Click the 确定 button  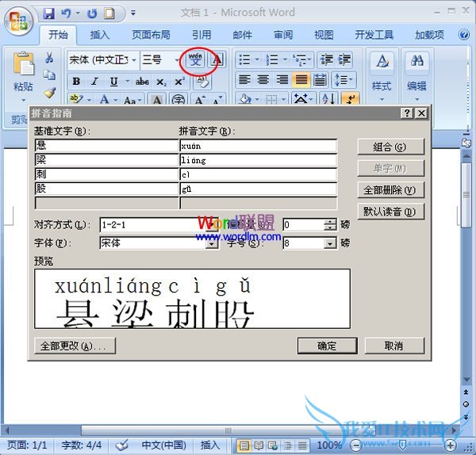point(327,346)
